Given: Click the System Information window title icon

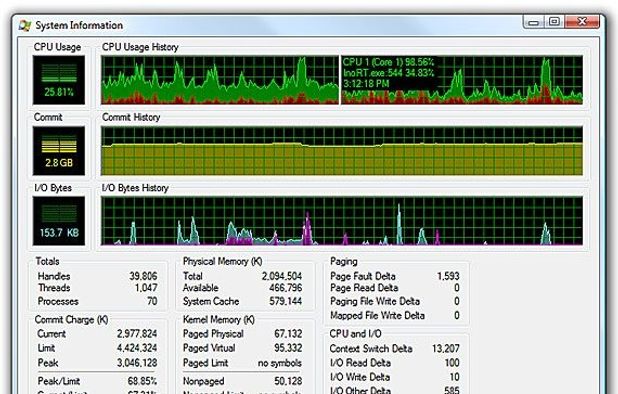Looking at the screenshot, I should [x=25, y=25].
